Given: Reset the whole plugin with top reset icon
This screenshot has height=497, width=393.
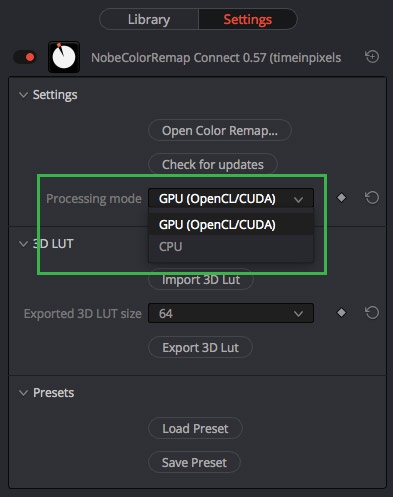Looking at the screenshot, I should click(x=372, y=57).
